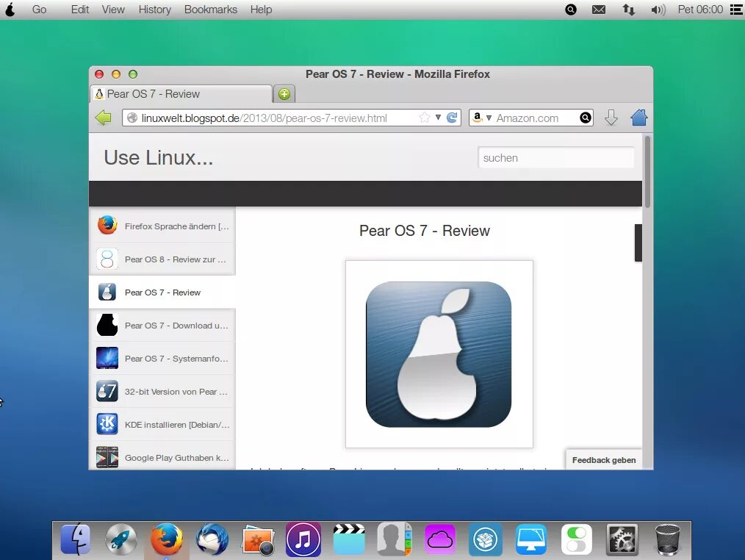Open the History menu

(155, 10)
